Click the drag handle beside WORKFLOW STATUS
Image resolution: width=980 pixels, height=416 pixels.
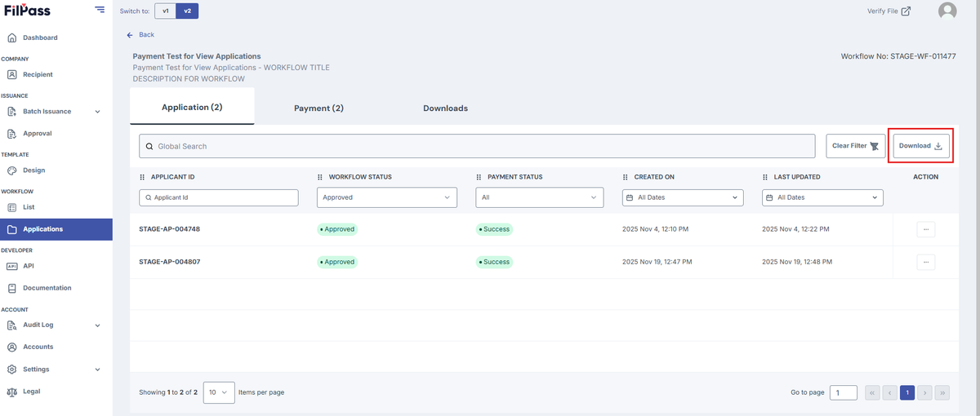pyautogui.click(x=319, y=177)
